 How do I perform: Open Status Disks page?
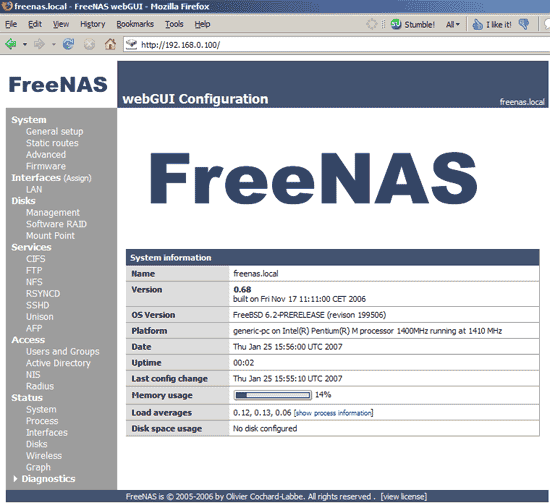36,444
